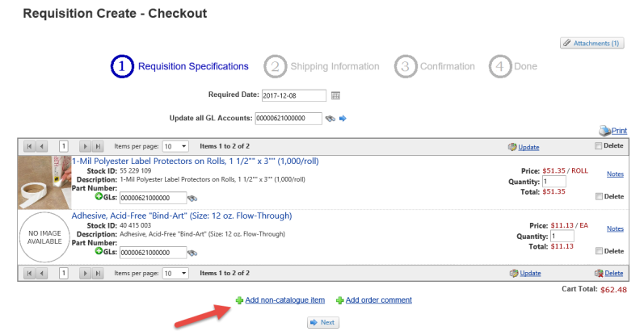Viewport: 644px width, 331px height.
Task: Search GLs for the Adhesive item with the binoculars icon
Action: point(192,253)
